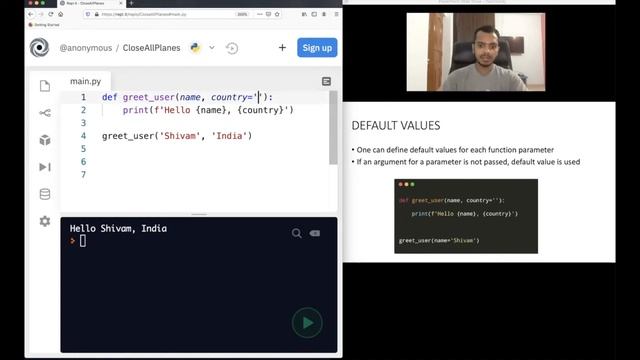Select the main.py tab
This screenshot has width=640, height=360.
(85, 81)
